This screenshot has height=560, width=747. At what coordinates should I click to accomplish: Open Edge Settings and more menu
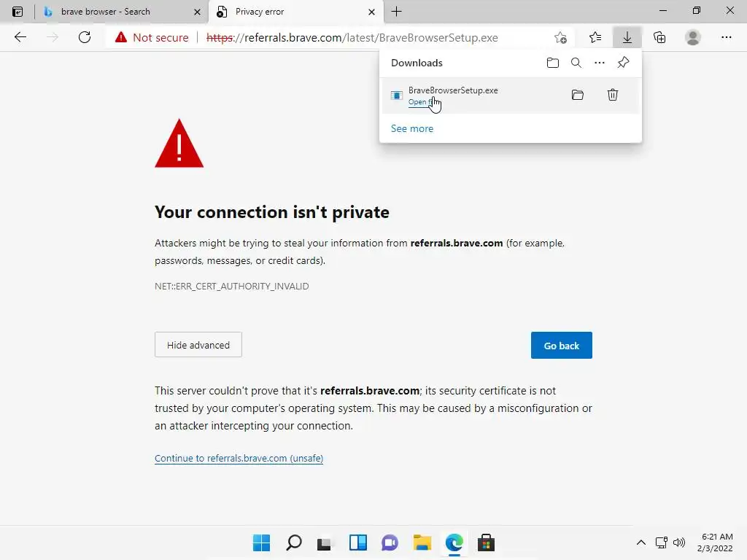[726, 37]
